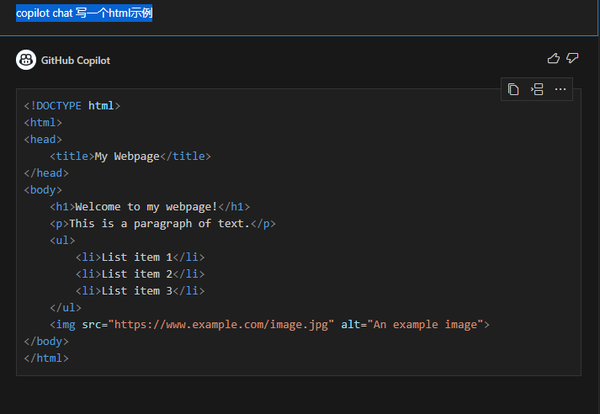
Task: Click the selected prompt text about the HTML example
Action: pyautogui.click(x=84, y=14)
